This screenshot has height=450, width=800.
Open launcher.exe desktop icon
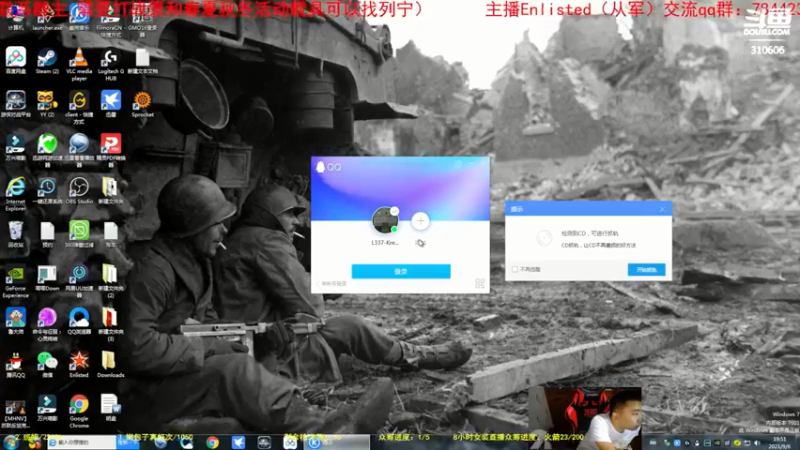(x=47, y=16)
